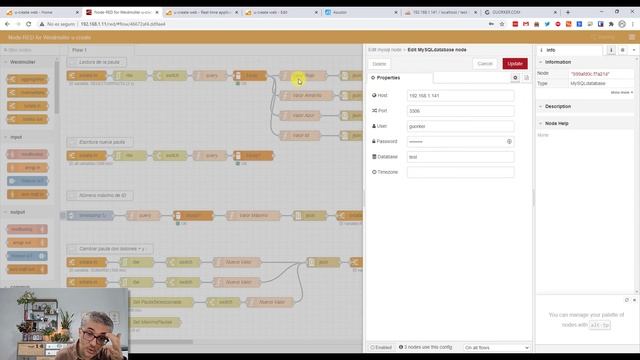Delete the MySQL database config node
This screenshot has width=640, height=360.
(379, 64)
